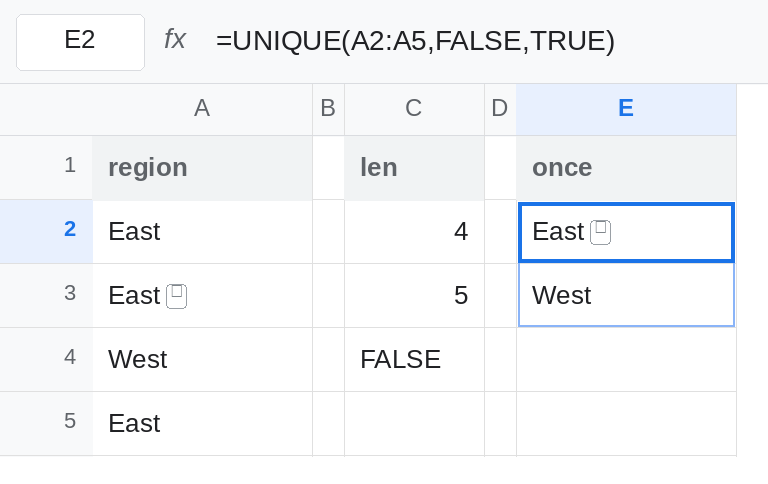Click empty cell E4

(x=626, y=360)
